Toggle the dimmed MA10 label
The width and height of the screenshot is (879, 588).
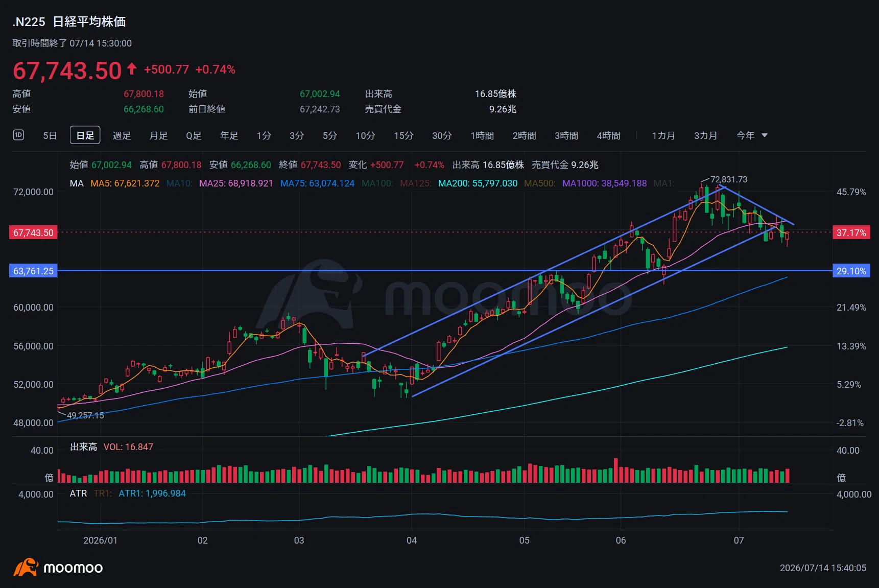pyautogui.click(x=179, y=183)
